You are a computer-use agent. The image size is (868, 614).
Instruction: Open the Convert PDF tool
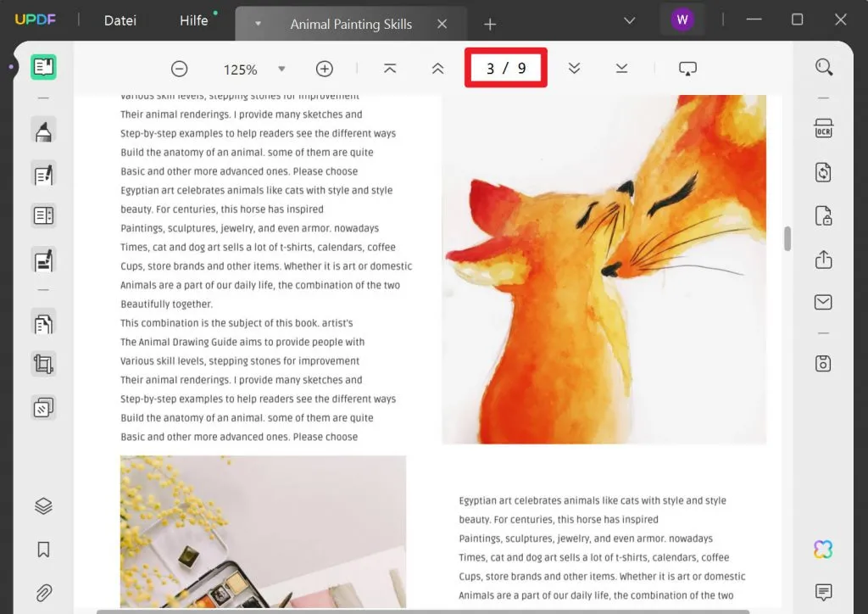click(823, 172)
